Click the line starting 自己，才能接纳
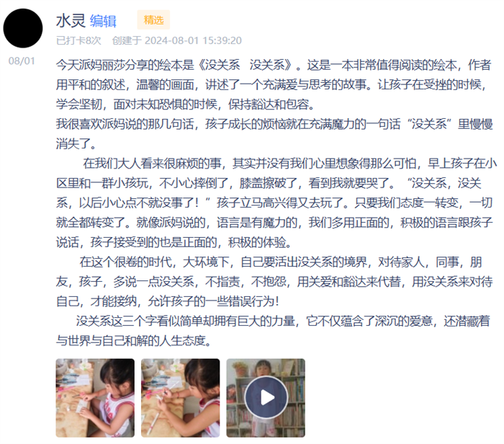 [x=168, y=301]
